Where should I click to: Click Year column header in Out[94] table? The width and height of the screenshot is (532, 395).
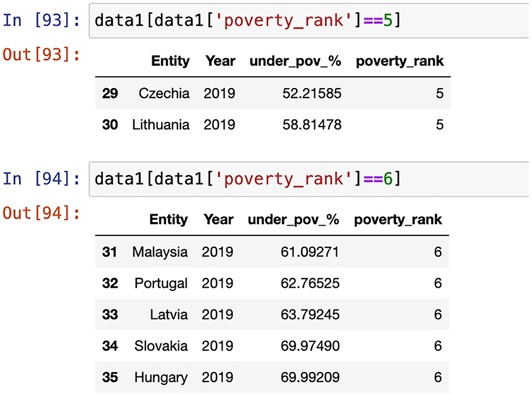(x=218, y=220)
